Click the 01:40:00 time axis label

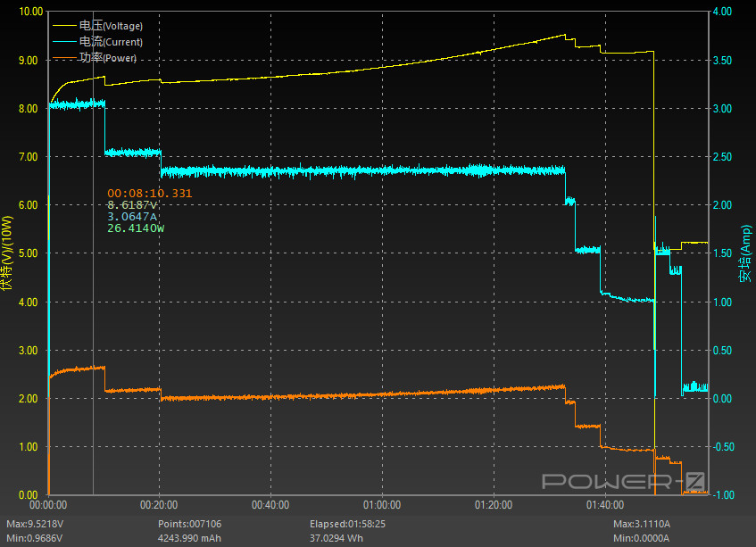(605, 505)
